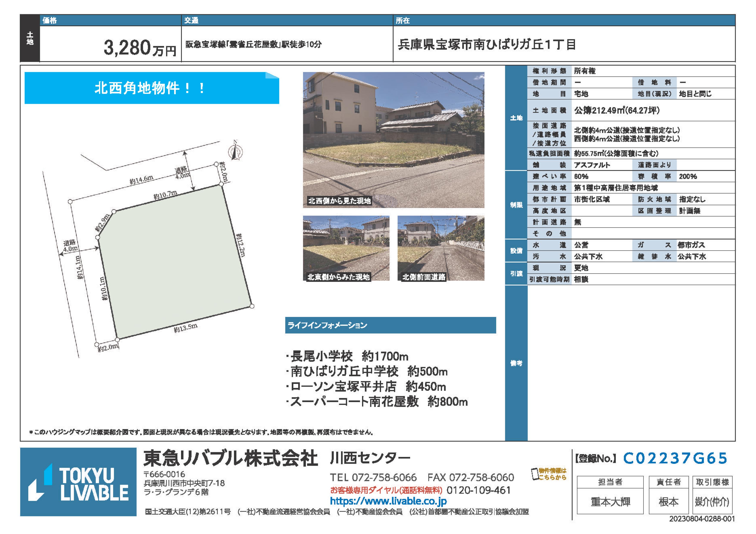Click the 北東側からみた現地 photo
Screen dimensions: 756x534
pos(346,248)
